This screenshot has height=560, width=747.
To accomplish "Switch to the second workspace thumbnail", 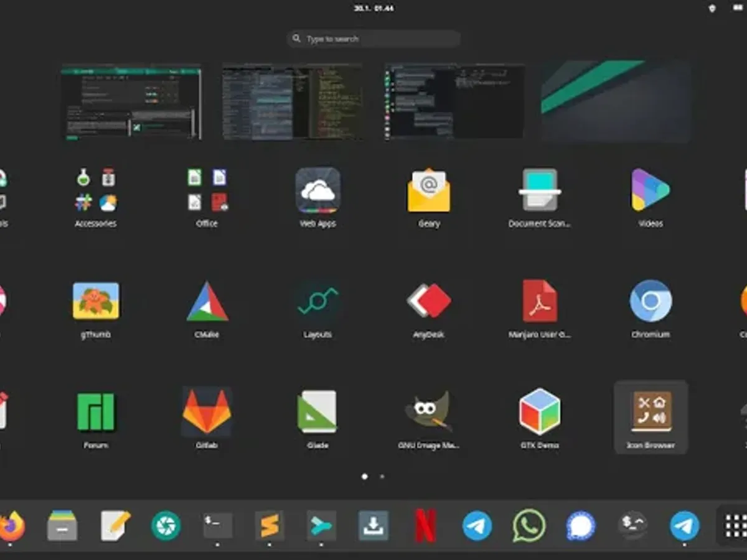I will (293, 101).
